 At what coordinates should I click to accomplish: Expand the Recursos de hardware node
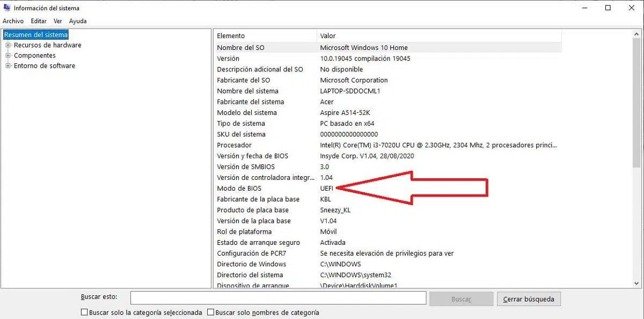coord(8,45)
